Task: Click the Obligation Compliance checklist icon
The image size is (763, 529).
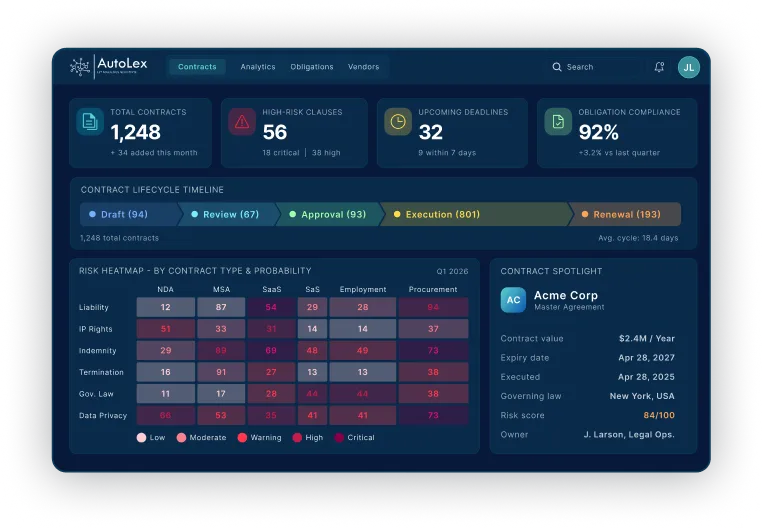Action: [x=558, y=122]
